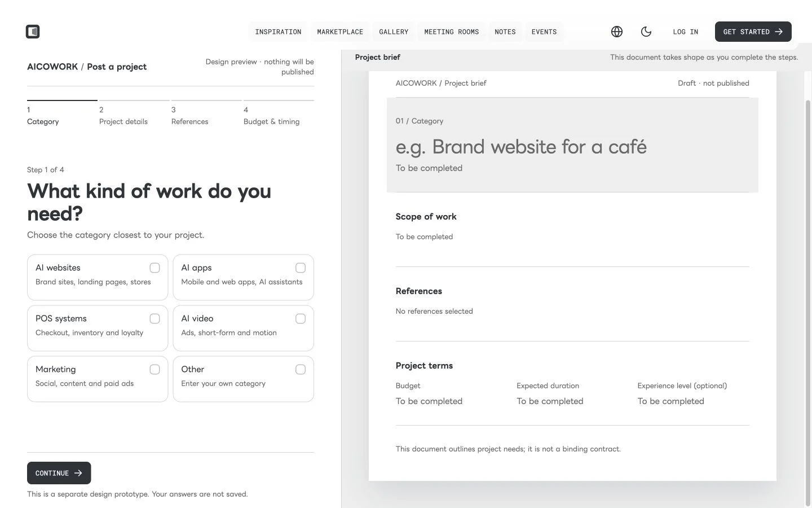
Task: Click the Continue button
Action: [x=59, y=473]
